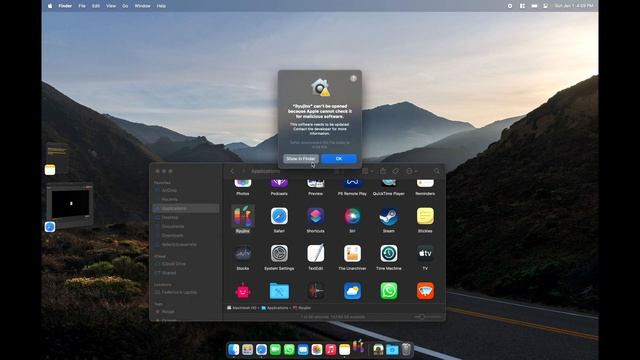
Task: Click OK in the Ryujinx warning dialog
Action: [x=339, y=159]
